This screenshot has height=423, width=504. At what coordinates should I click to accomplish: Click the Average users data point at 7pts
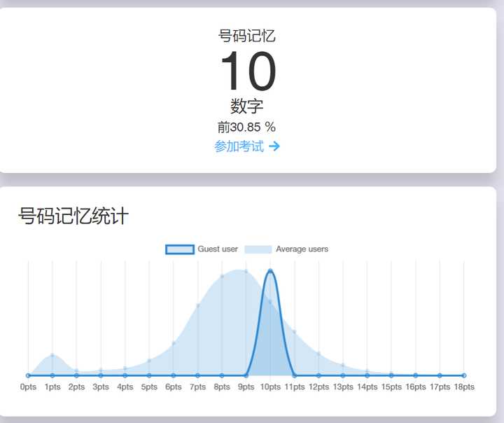pyautogui.click(x=198, y=305)
